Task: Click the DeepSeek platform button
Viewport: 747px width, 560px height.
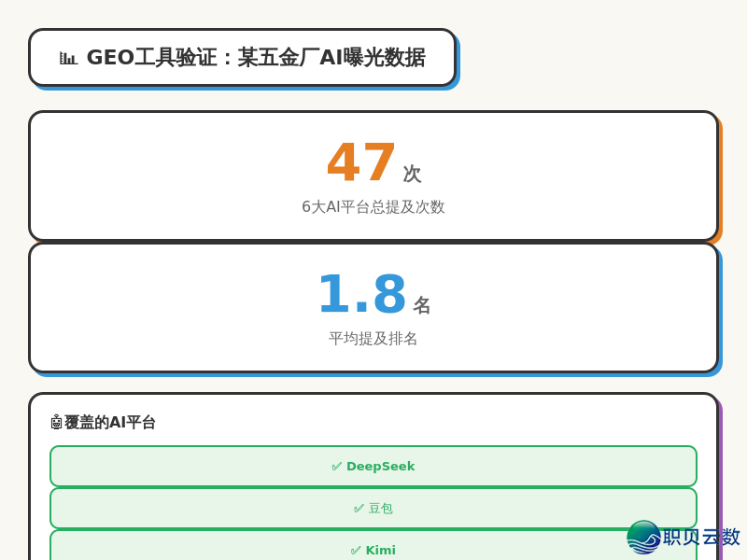Action: coord(373,466)
